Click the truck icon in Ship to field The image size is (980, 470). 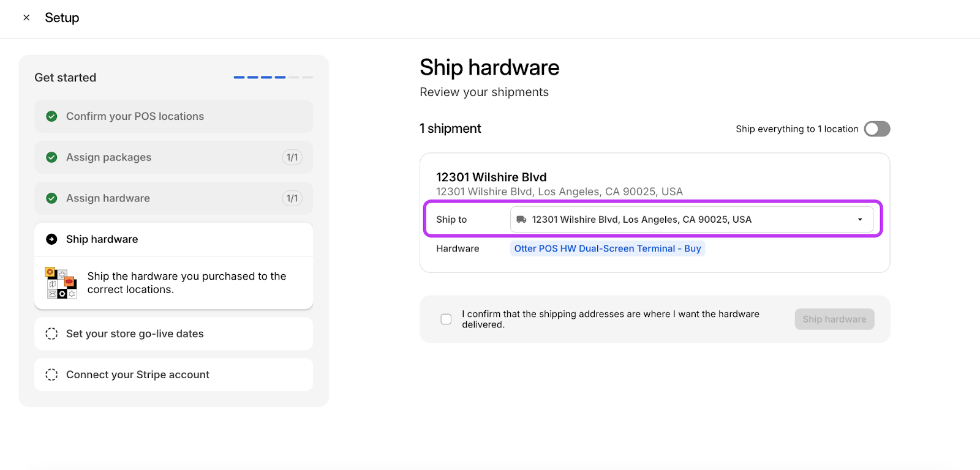[521, 220]
